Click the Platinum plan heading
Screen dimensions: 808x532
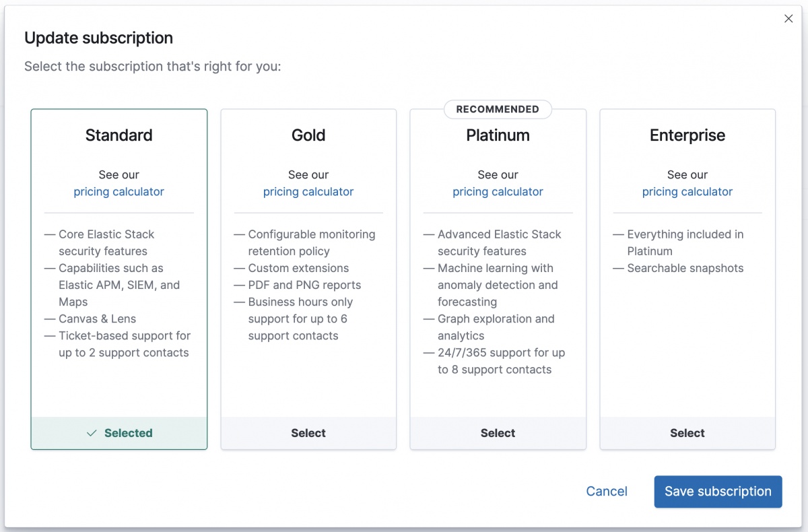click(x=498, y=135)
